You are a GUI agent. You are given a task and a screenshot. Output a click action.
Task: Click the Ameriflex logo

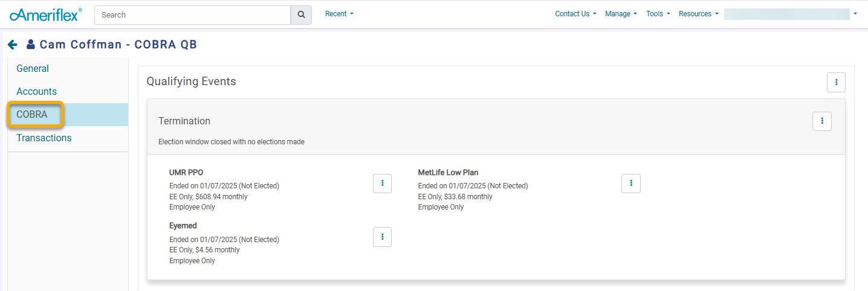(46, 14)
